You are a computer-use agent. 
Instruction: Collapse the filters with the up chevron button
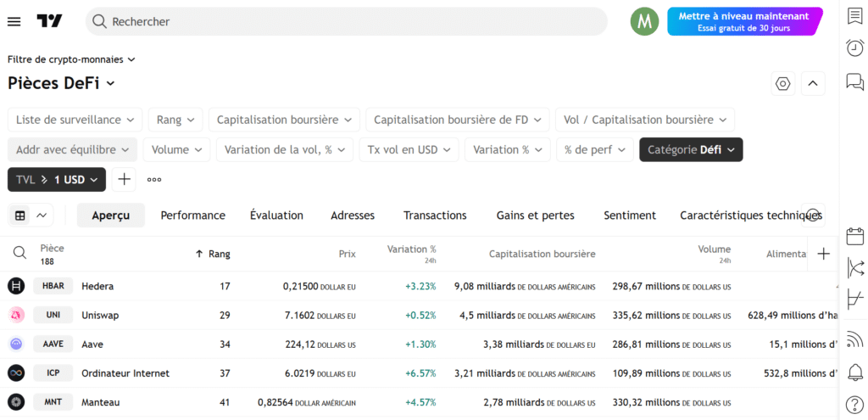tap(813, 84)
